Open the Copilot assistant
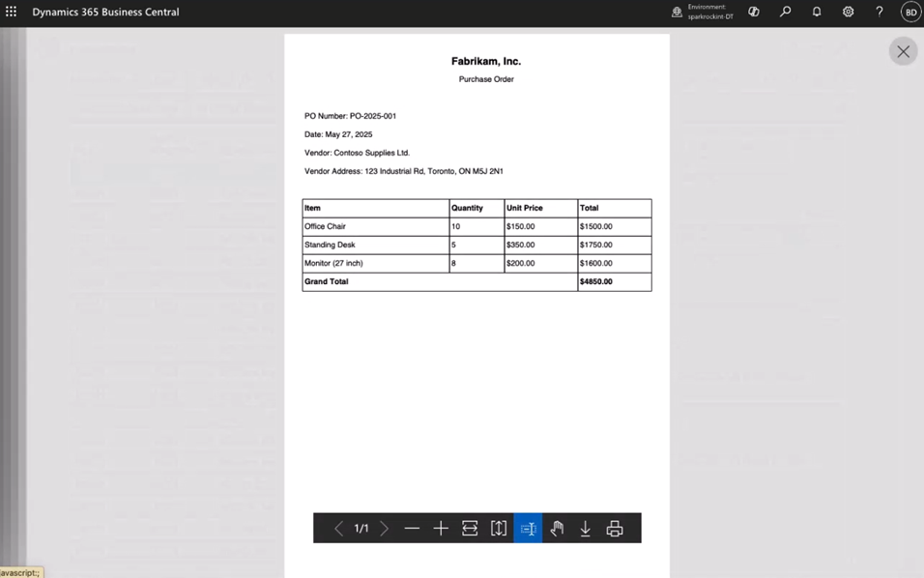Screen dimensions: 924x578 pos(754,11)
